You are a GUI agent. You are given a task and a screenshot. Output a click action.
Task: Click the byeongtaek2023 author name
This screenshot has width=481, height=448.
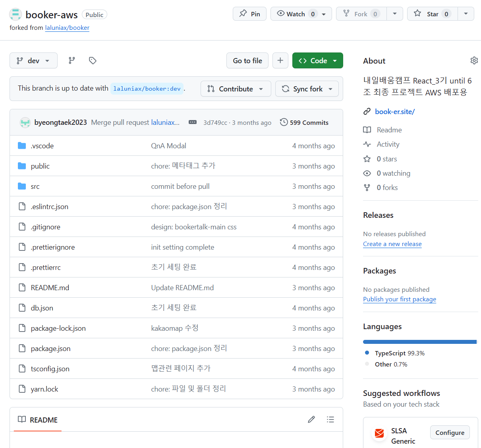(60, 122)
